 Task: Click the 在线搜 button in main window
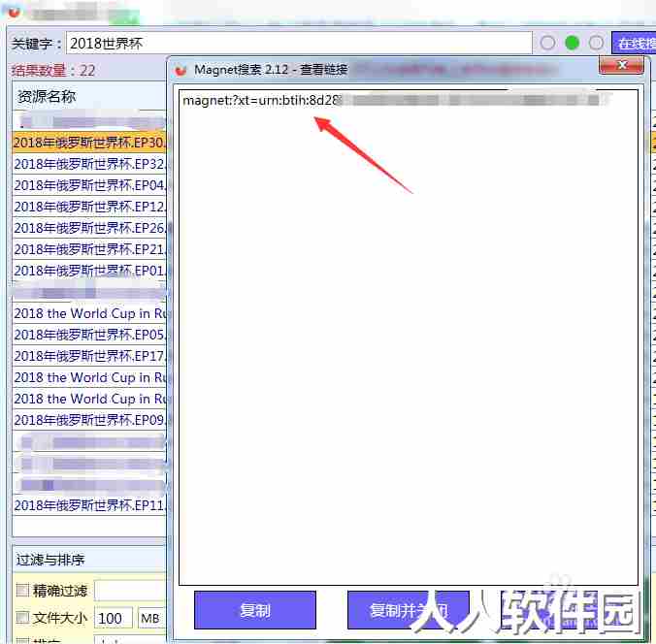tap(635, 43)
